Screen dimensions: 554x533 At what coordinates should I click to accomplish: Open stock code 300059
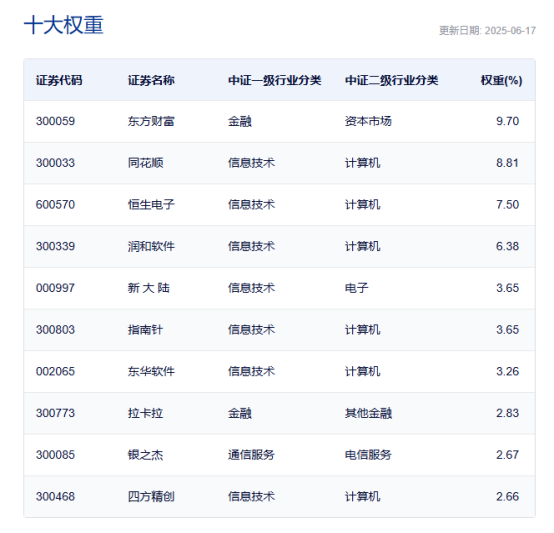(x=55, y=121)
